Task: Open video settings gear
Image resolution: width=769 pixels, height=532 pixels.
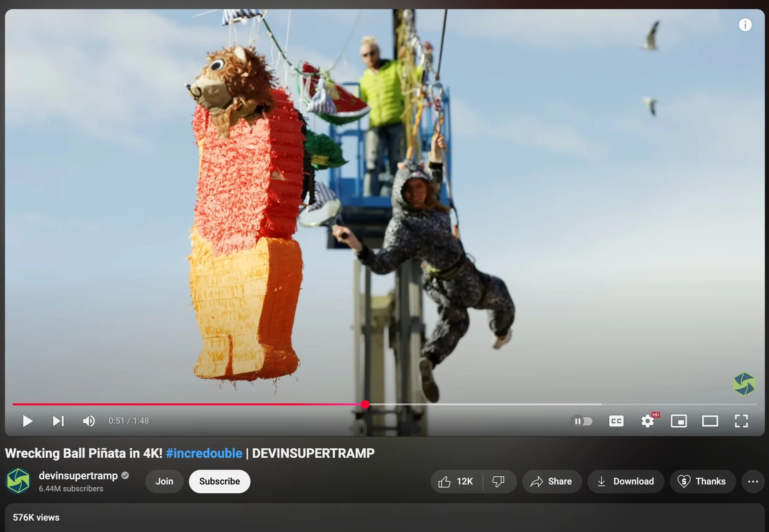Action: coord(647,421)
